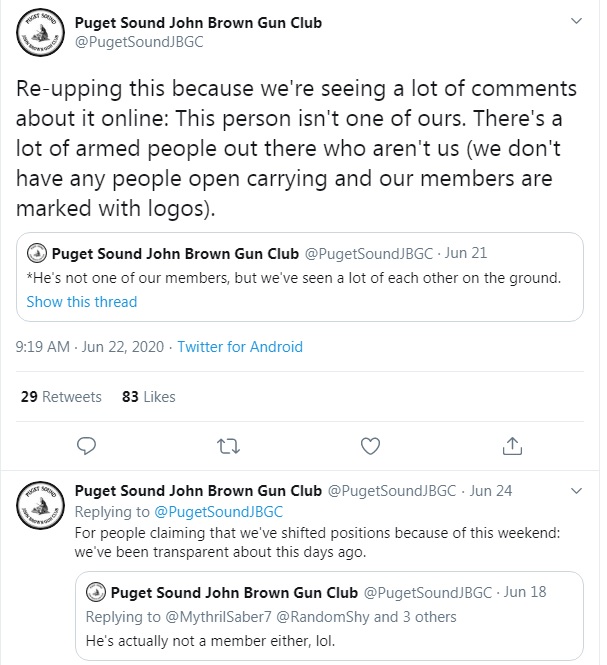View the list of 83 Likes
The width and height of the screenshot is (607, 665).
point(148,397)
